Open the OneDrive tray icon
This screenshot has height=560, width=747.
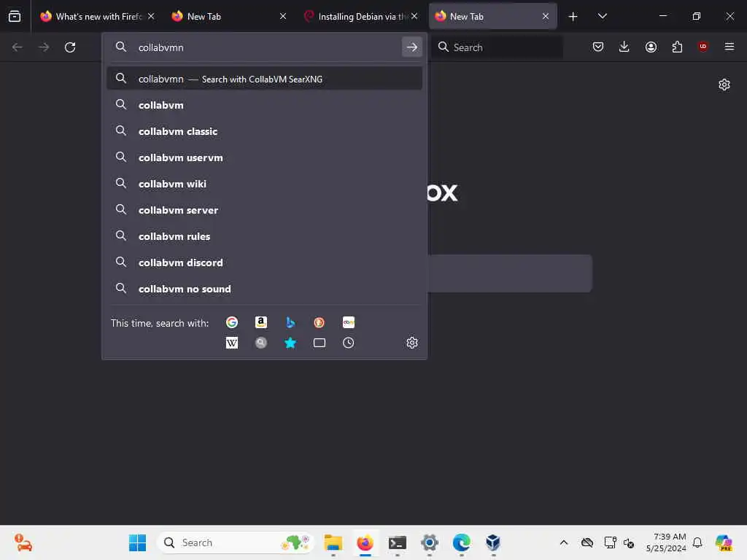click(587, 542)
